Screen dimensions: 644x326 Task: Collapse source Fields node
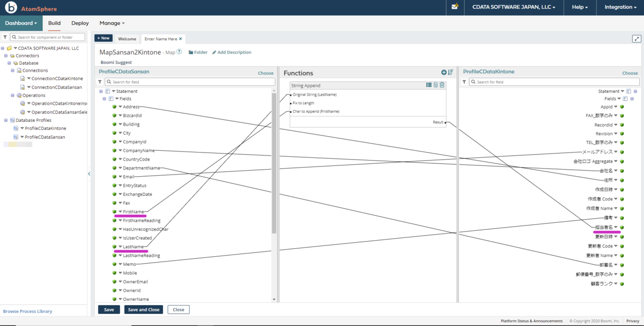coord(104,99)
